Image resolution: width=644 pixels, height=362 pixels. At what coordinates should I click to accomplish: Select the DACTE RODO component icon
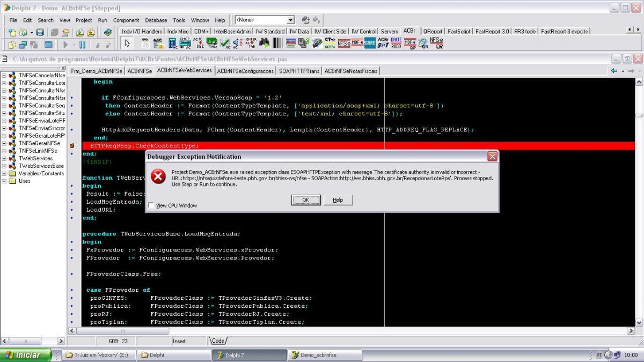click(x=396, y=43)
